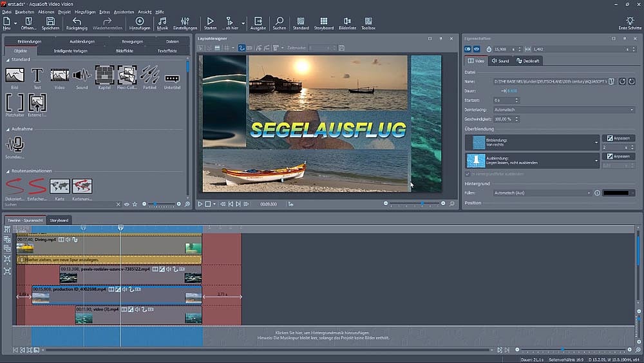Select the Karte route animation icon
Screen dimensions: 644x363
coord(60,187)
